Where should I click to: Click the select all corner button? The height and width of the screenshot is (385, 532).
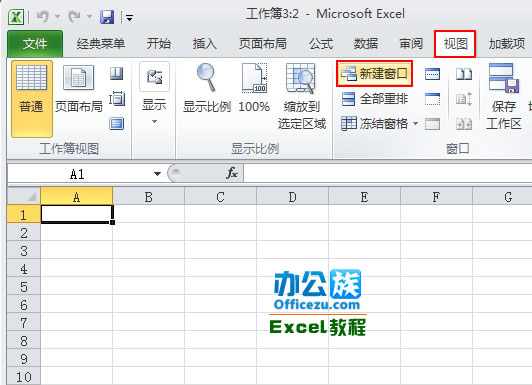pyautogui.click(x=24, y=196)
